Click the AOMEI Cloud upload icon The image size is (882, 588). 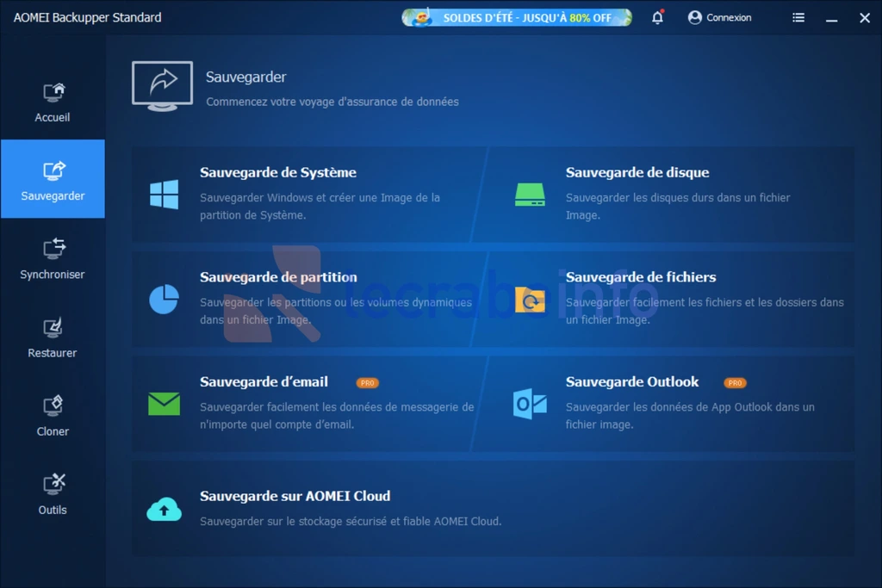click(x=165, y=509)
